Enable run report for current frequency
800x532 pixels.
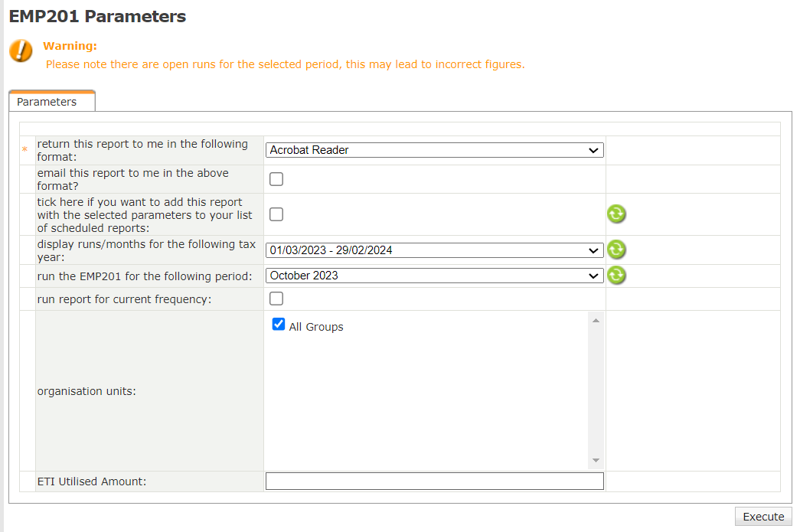(x=276, y=299)
